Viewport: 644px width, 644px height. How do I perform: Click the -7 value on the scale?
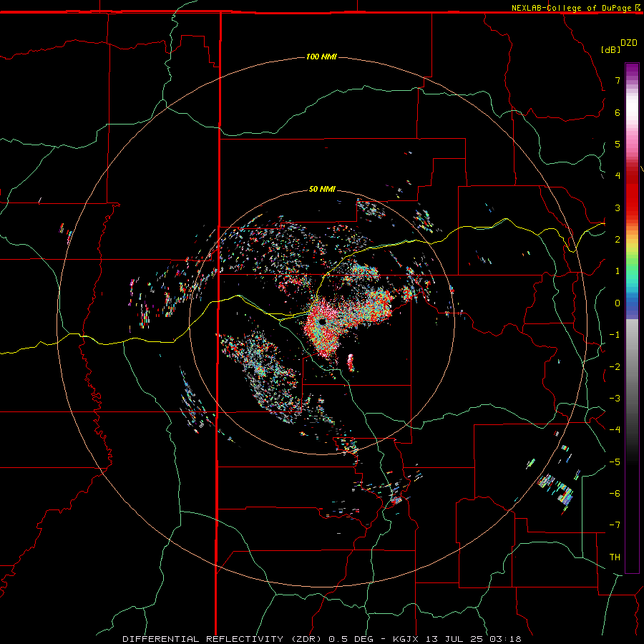click(x=615, y=525)
